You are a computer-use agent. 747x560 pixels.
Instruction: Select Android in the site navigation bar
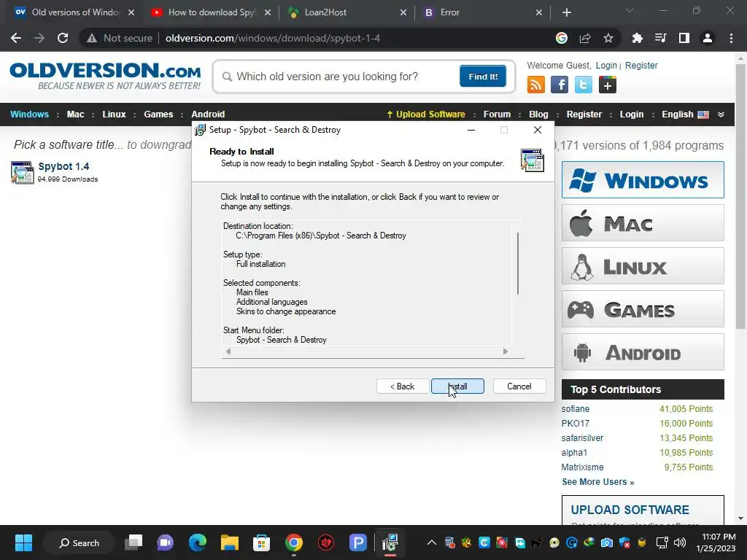[208, 114]
